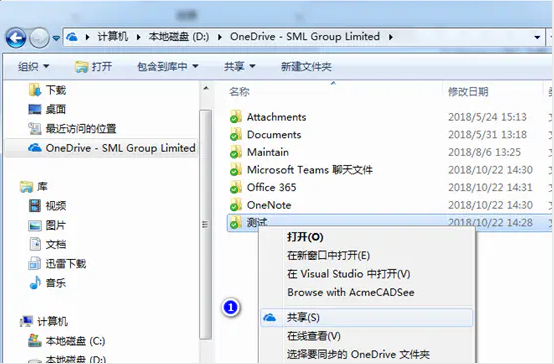
Task: Select 桌面 in the navigation pane
Action: pyautogui.click(x=55, y=109)
